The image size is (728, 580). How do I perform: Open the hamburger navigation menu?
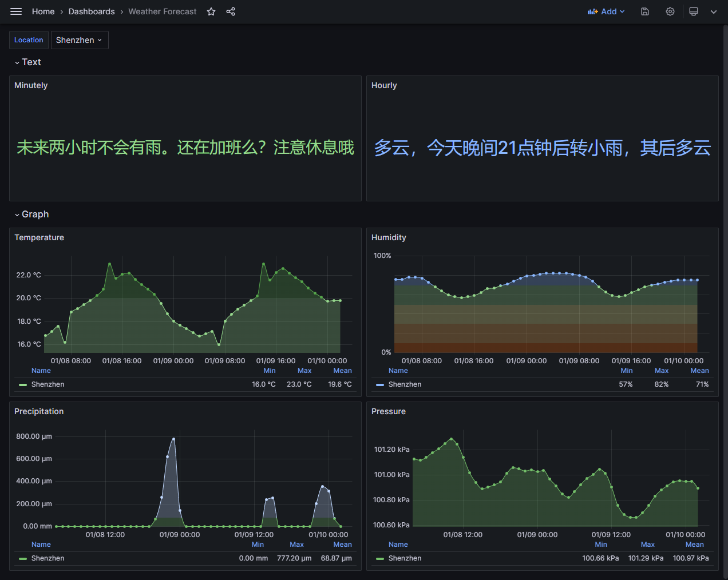[x=16, y=11]
